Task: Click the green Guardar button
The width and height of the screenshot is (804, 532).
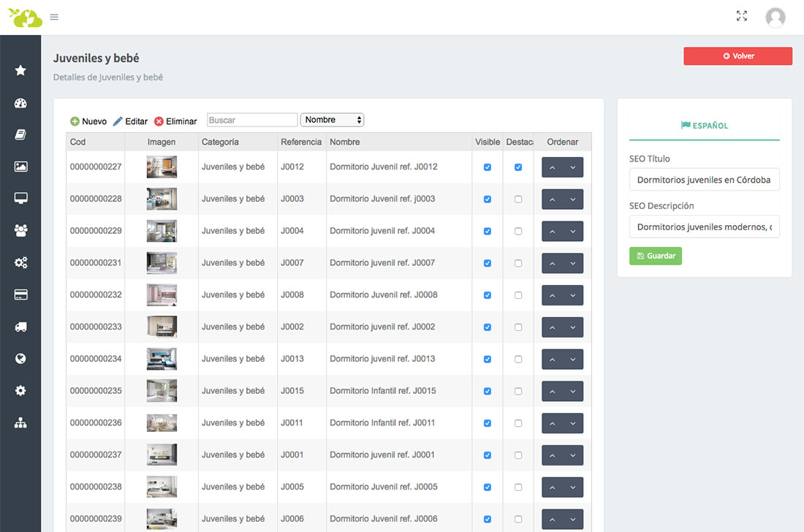Action: 655,256
